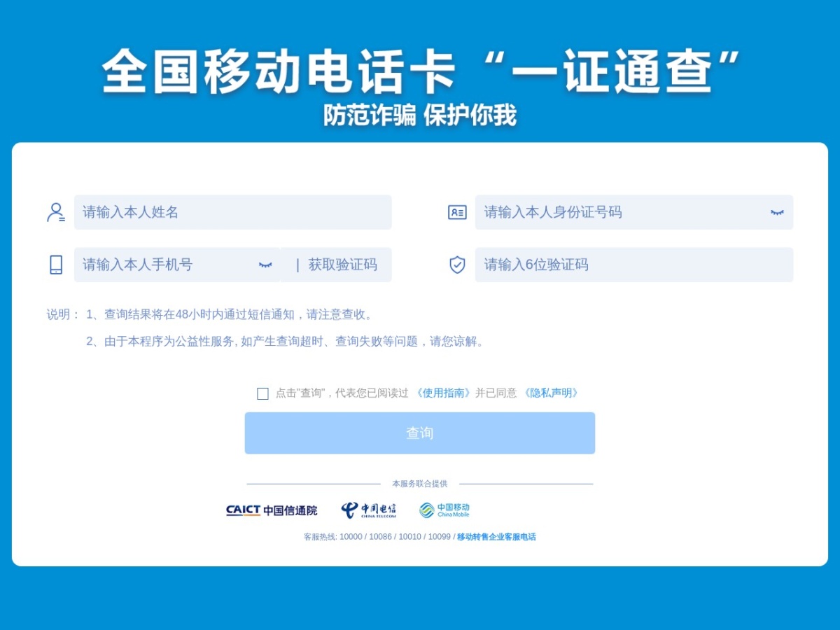Focus the 请输入6位验证码 code field
The image size is (840, 630).
click(x=634, y=265)
